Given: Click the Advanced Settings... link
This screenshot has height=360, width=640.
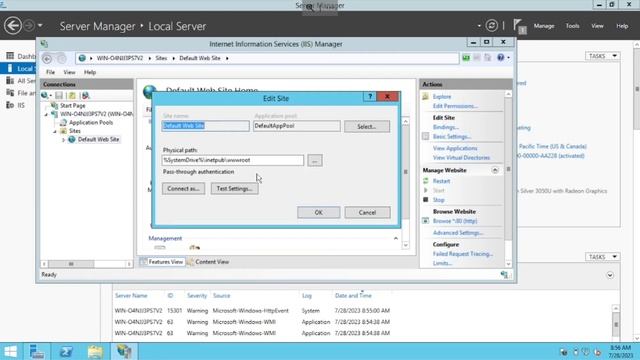Looking at the screenshot, I should pyautogui.click(x=458, y=233).
